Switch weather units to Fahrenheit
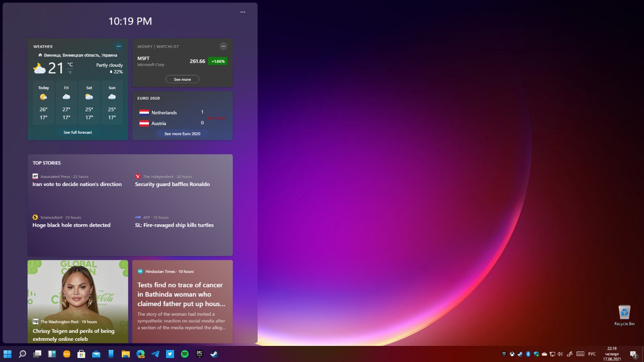 pos(70,72)
